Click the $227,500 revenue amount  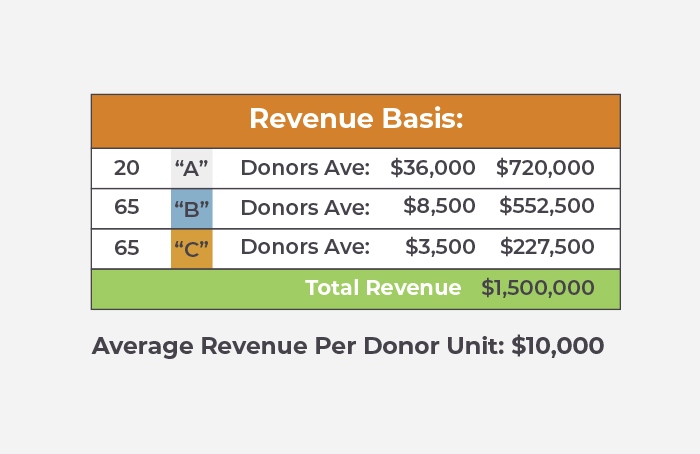click(547, 247)
